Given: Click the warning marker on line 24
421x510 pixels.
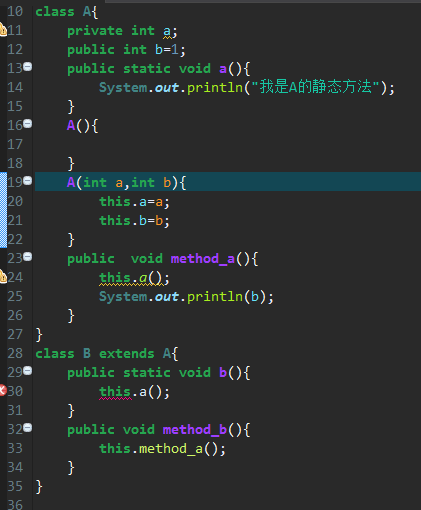Looking at the screenshot, I should click(3, 277).
